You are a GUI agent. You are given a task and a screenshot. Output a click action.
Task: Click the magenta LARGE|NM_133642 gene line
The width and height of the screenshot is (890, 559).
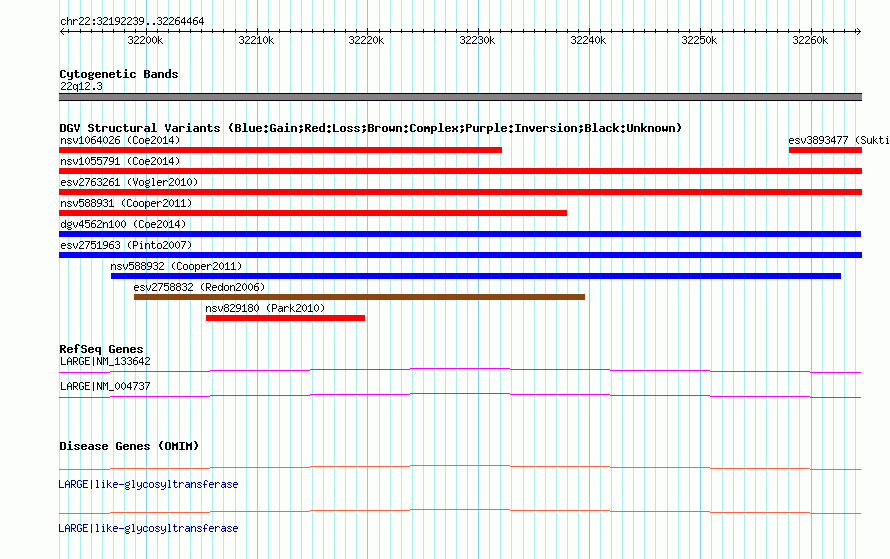click(460, 371)
